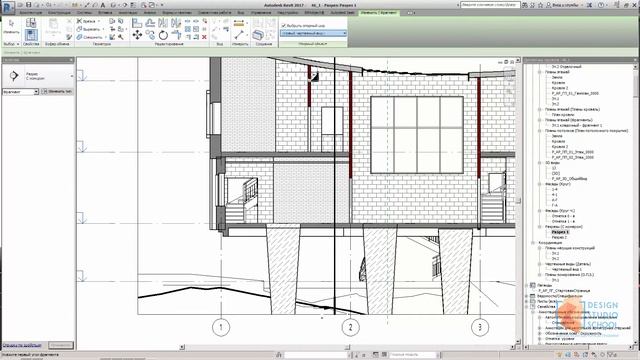Click the Create Assembly ribbon icon
Image resolution: width=640 pixels, height=360 pixels.
258,35
